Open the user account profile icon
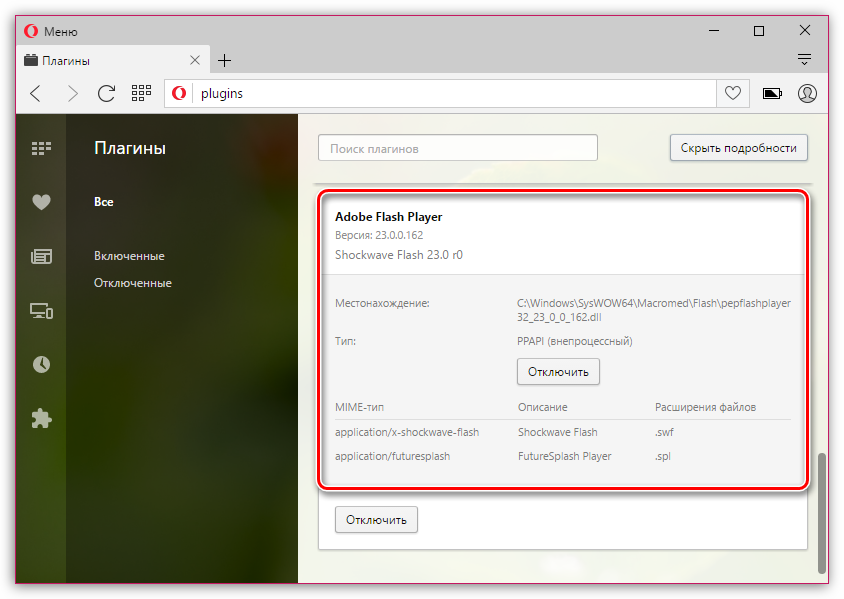This screenshot has width=844, height=599. 807,94
